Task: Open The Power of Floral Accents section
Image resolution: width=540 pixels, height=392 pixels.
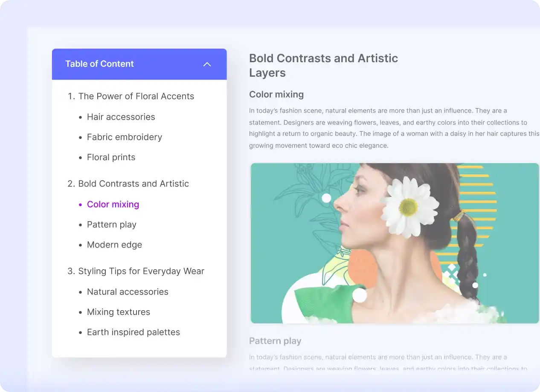Action: click(x=136, y=96)
